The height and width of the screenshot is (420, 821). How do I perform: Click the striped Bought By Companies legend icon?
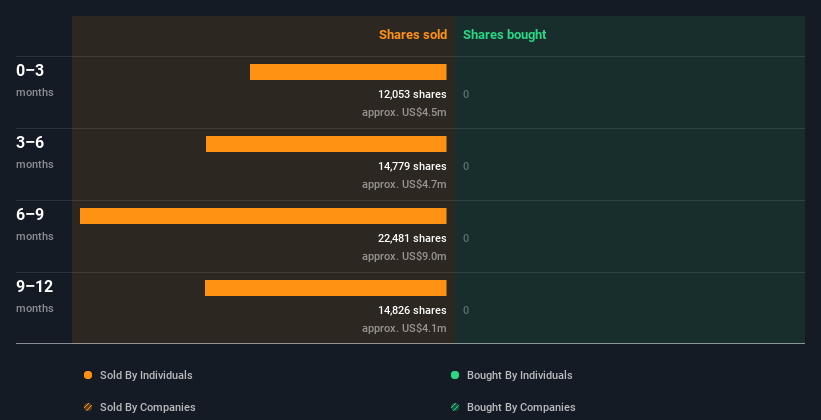tap(455, 407)
